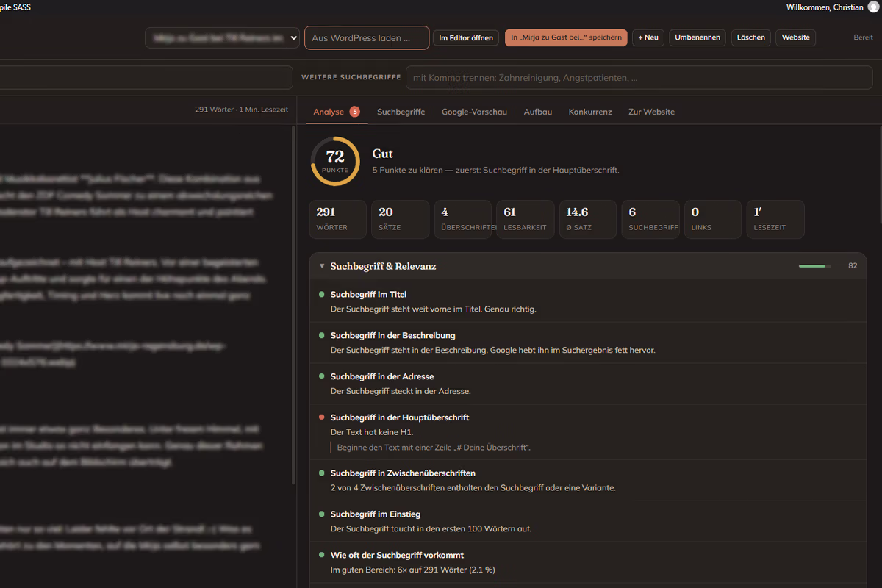Click the 'Der Text hat keine H1.' message
882x588 pixels.
pyautogui.click(x=372, y=432)
